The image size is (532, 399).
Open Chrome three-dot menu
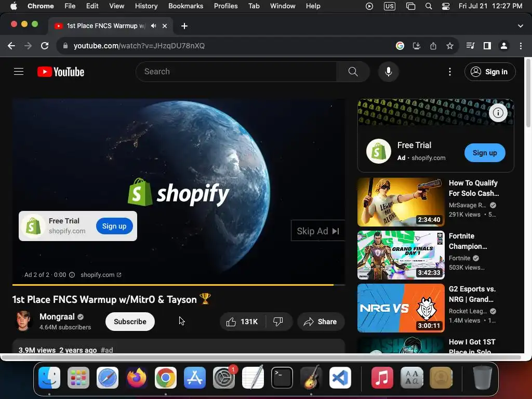(521, 46)
